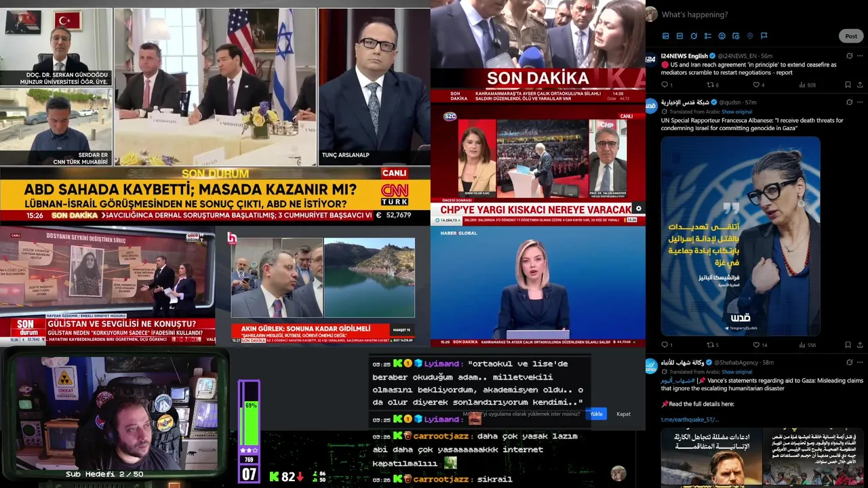
Task: Select the Haber Global anchor stream tile
Action: [538, 287]
